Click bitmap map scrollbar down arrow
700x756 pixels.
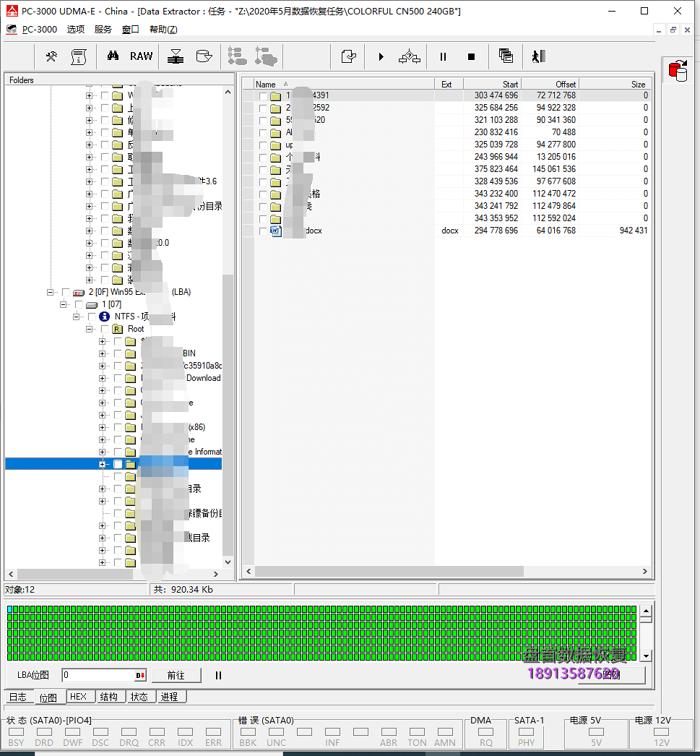pyautogui.click(x=646, y=656)
